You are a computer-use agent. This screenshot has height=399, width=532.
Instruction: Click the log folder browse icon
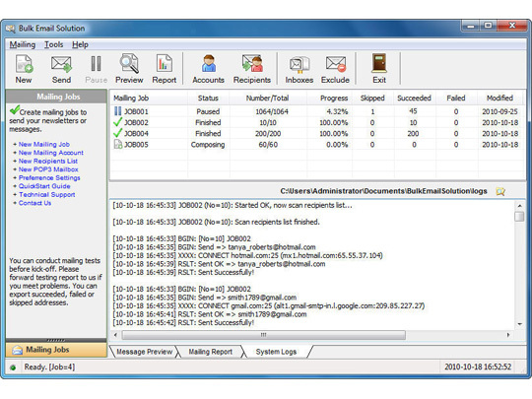click(x=500, y=191)
